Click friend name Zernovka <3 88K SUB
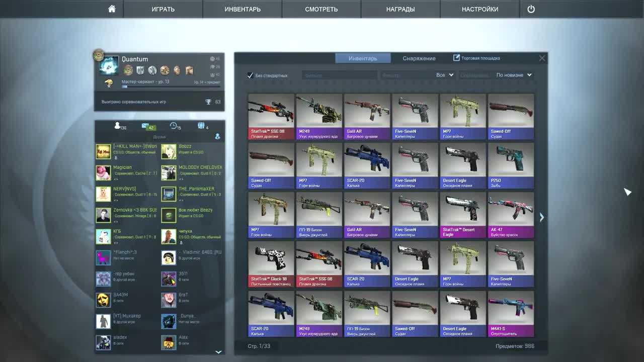The image size is (644, 362). [x=135, y=210]
